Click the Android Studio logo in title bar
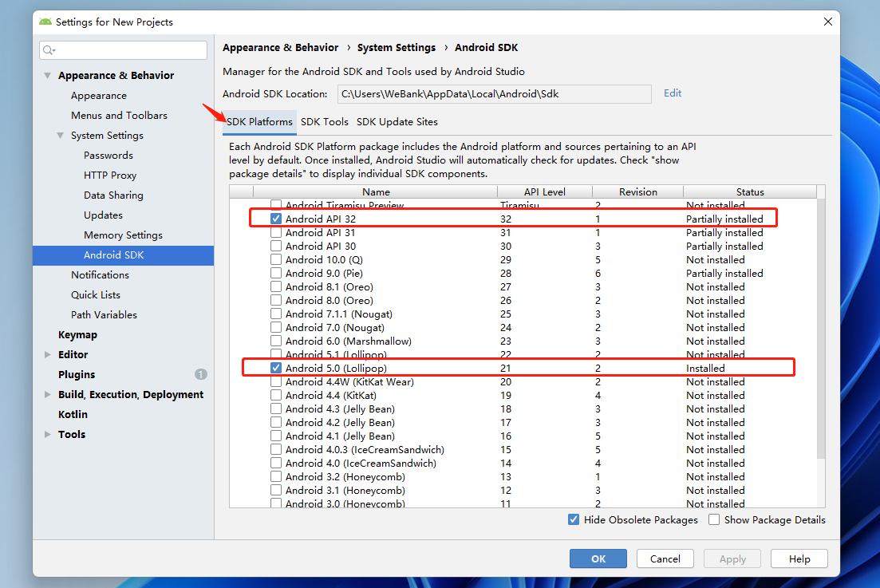Image resolution: width=880 pixels, height=588 pixels. (x=45, y=22)
